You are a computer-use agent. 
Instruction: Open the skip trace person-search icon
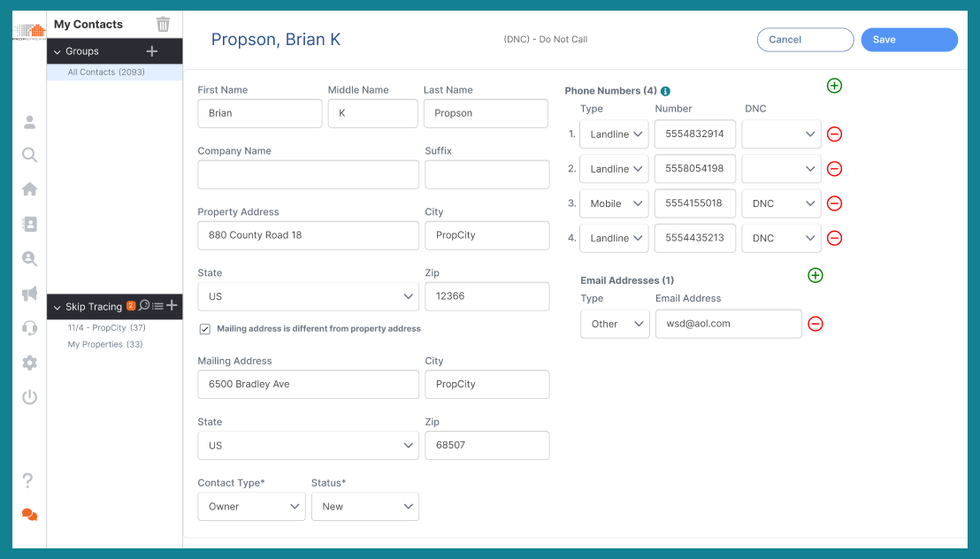coord(29,258)
